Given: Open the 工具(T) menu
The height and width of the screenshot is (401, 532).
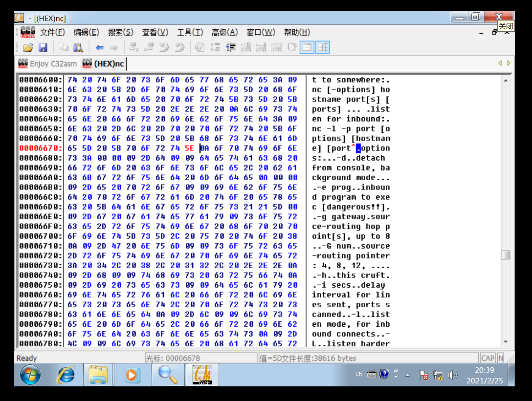Looking at the screenshot, I should pyautogui.click(x=190, y=32).
